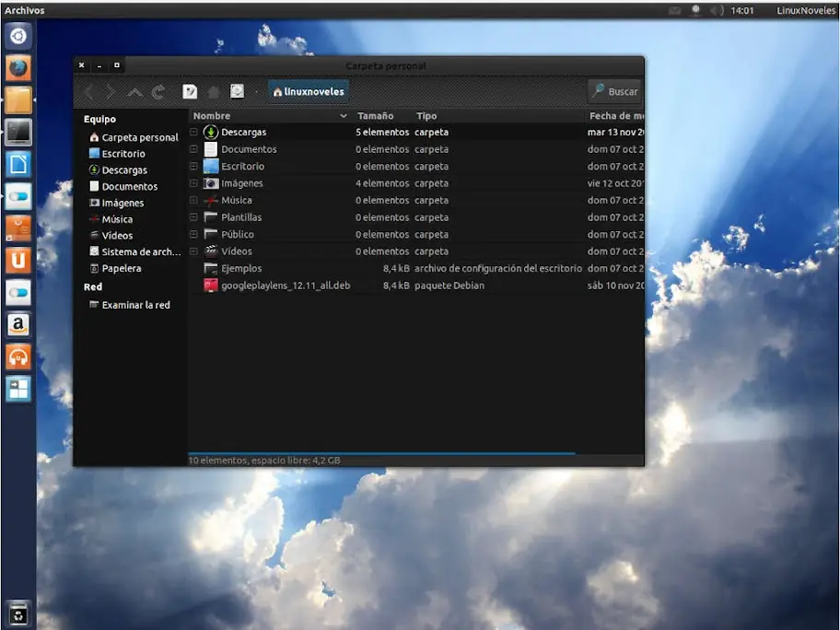Expand the Público folder row
Viewport: 840px width, 630px height.
click(x=194, y=234)
